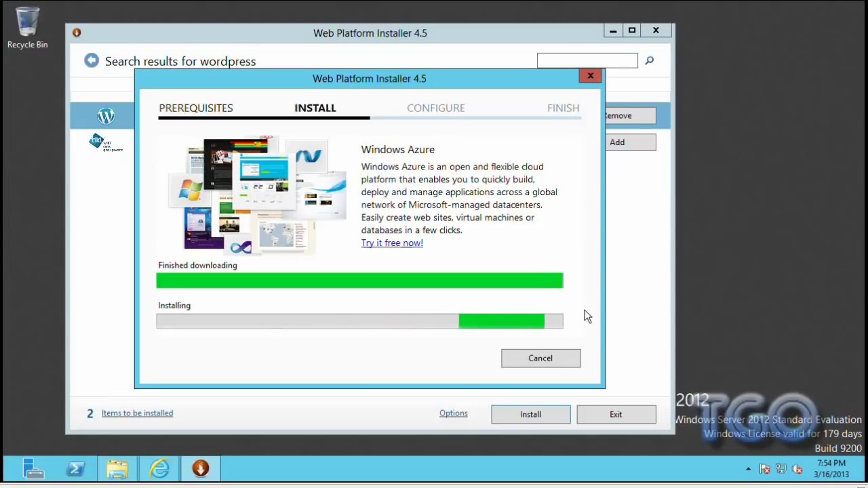Click the Exit button

(x=616, y=414)
